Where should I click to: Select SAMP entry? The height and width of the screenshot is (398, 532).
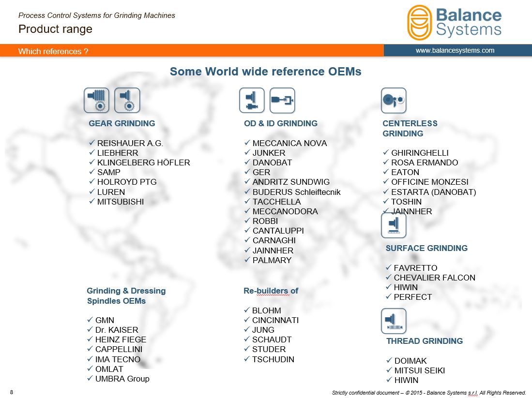(x=108, y=172)
